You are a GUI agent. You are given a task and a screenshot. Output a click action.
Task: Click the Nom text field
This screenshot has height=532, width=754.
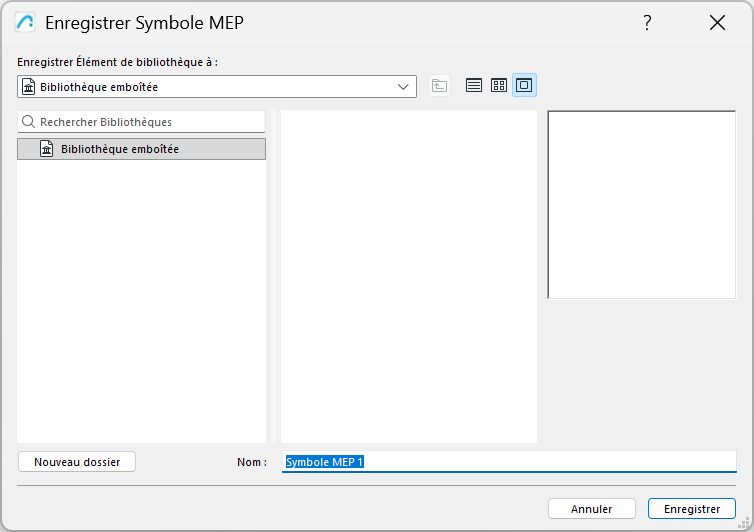(x=509, y=462)
